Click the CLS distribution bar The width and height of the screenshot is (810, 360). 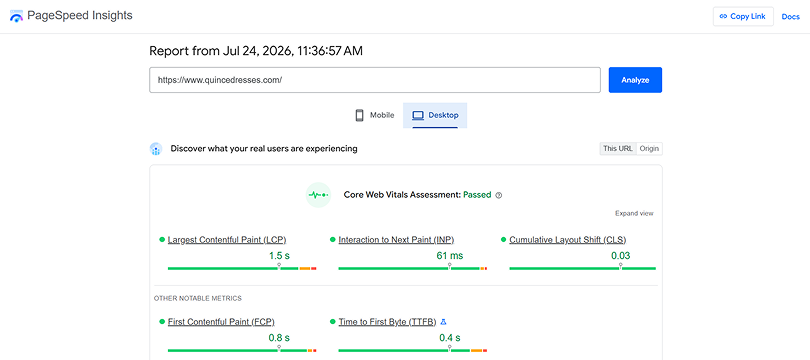coord(582,269)
